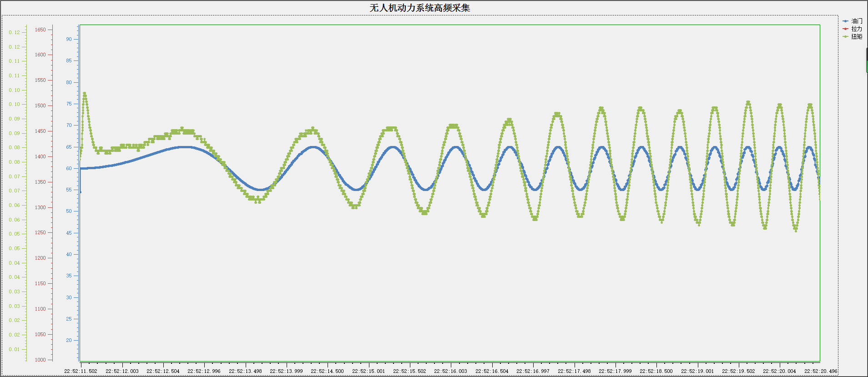The width and height of the screenshot is (868, 377).
Task: Click the blue throttle axis value 45
Action: [x=69, y=233]
